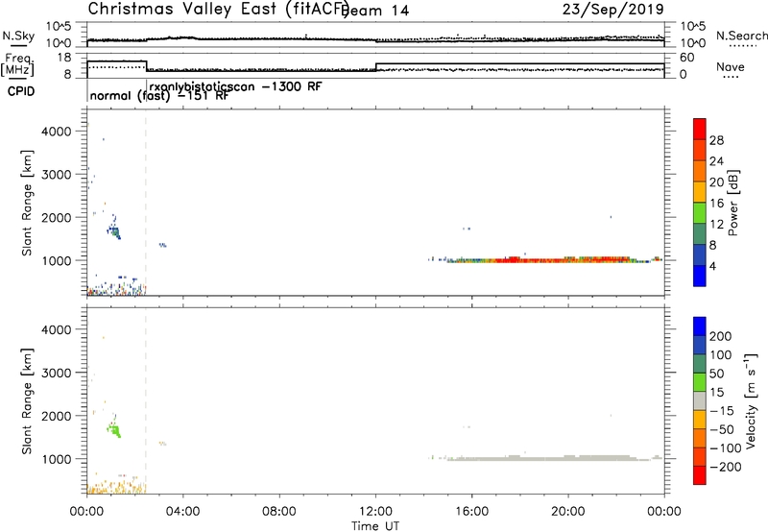Click the 'normal (fast) -151 RF' text
This screenshot has width=768, height=532.
pos(159,96)
